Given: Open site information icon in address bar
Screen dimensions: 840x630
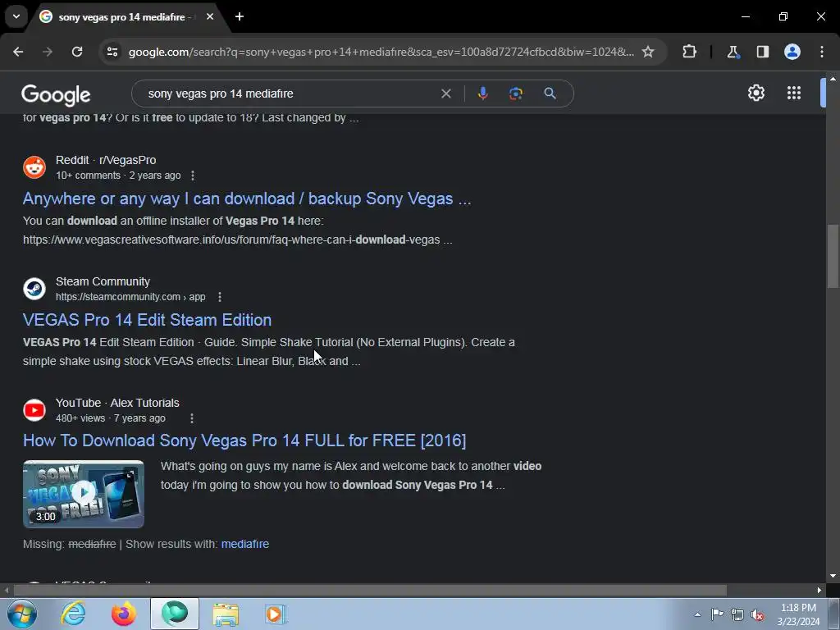Looking at the screenshot, I should point(112,52).
